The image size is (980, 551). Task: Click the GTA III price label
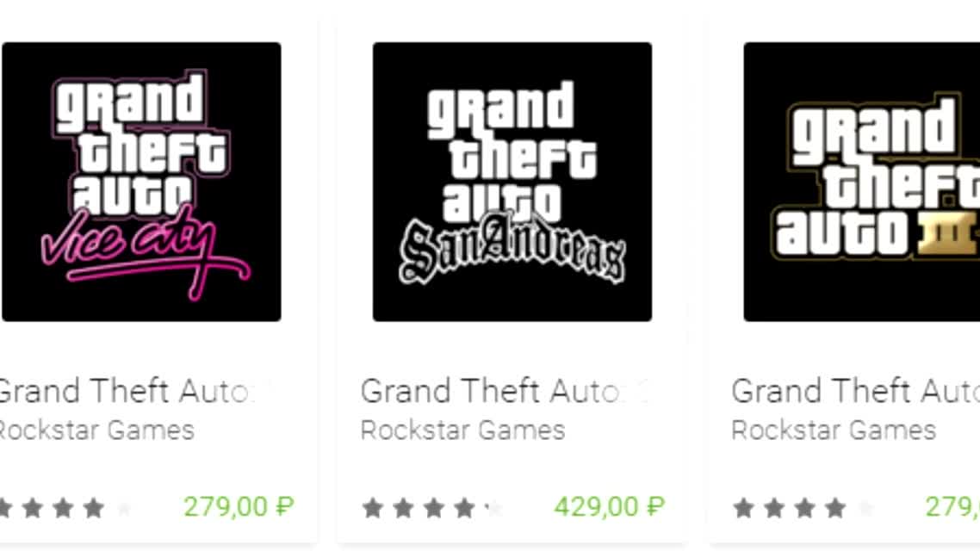point(952,506)
